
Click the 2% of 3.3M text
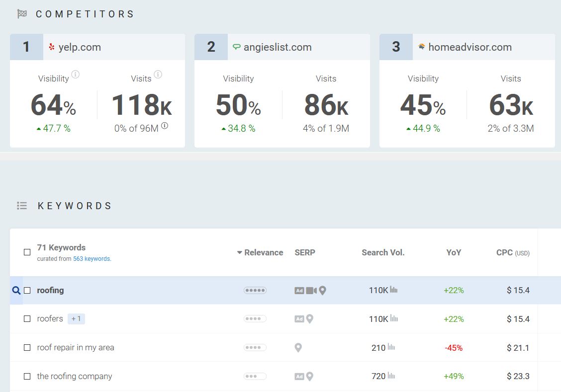[511, 129]
